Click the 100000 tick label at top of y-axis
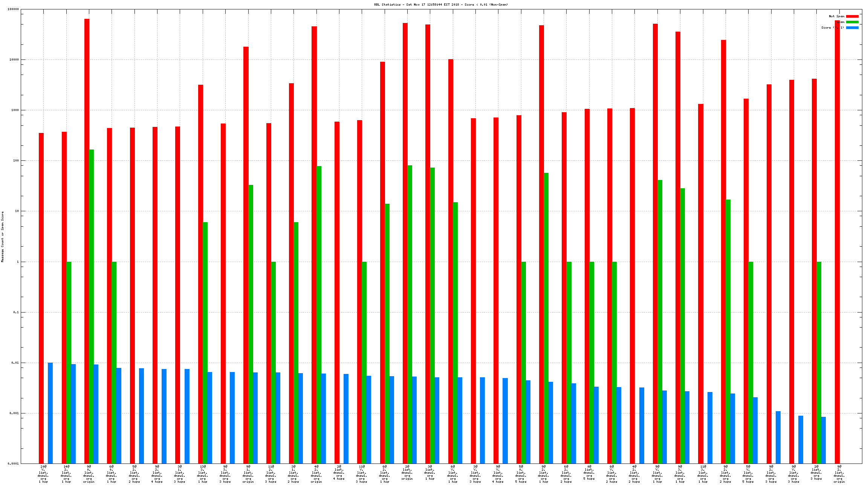Viewport: 868px width, 488px height. coord(13,9)
